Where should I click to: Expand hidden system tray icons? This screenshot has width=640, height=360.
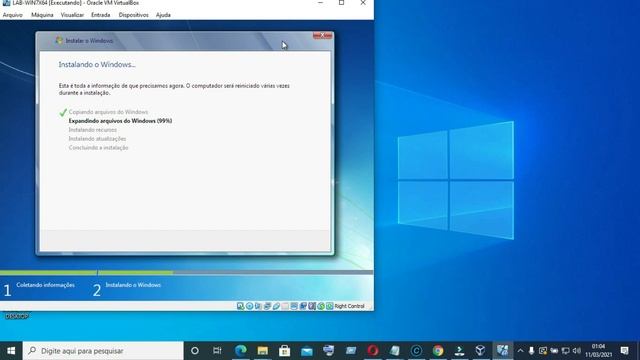pos(520,351)
